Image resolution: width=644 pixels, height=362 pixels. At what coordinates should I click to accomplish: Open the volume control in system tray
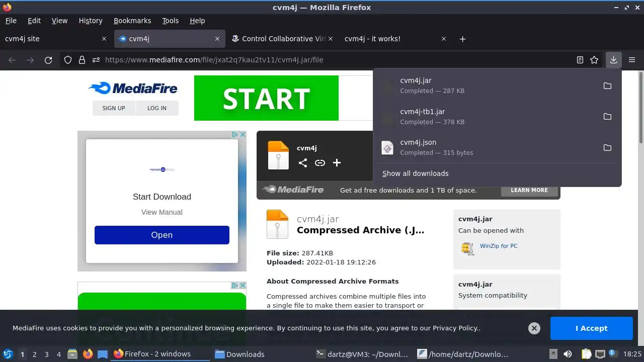[568, 354]
